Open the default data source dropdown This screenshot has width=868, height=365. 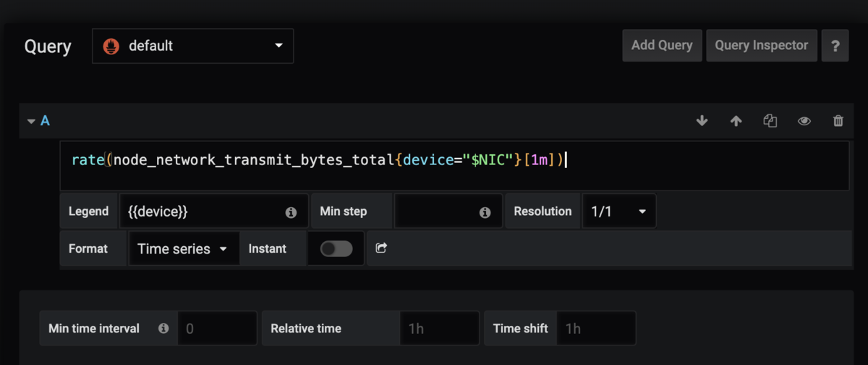point(192,46)
